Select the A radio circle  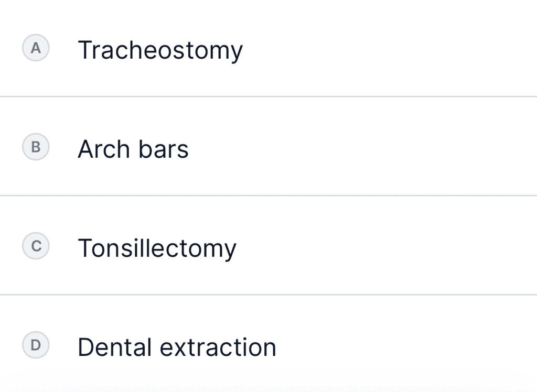point(36,48)
